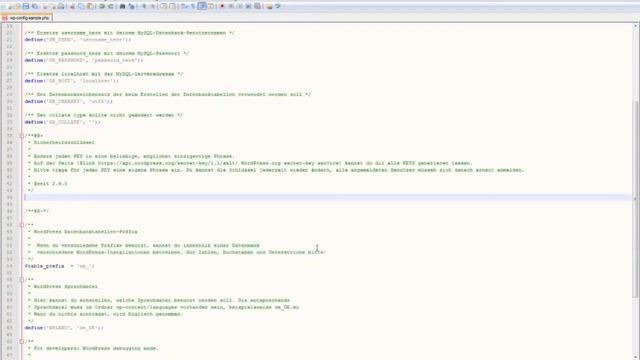
Task: Click the define('DB_USER' line
Action: tap(78, 40)
